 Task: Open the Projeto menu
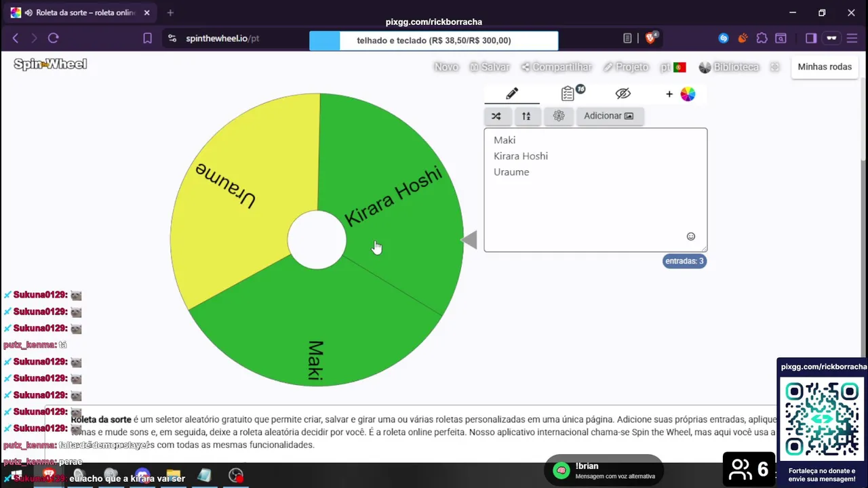tap(626, 67)
